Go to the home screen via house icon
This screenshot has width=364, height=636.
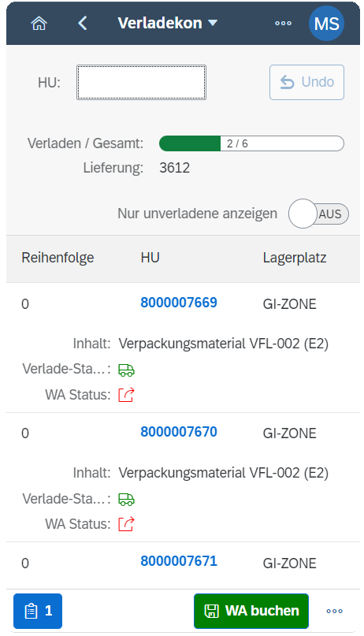tap(39, 24)
